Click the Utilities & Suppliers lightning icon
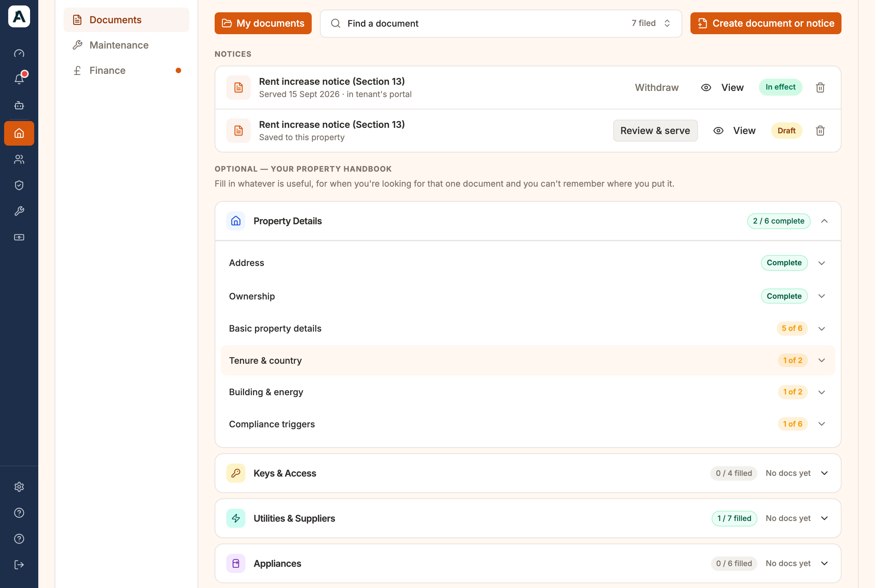This screenshot has width=875, height=588. pyautogui.click(x=236, y=518)
